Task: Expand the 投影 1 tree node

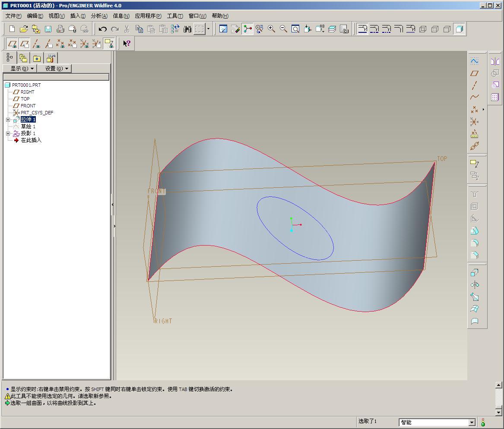Action: [x=8, y=133]
